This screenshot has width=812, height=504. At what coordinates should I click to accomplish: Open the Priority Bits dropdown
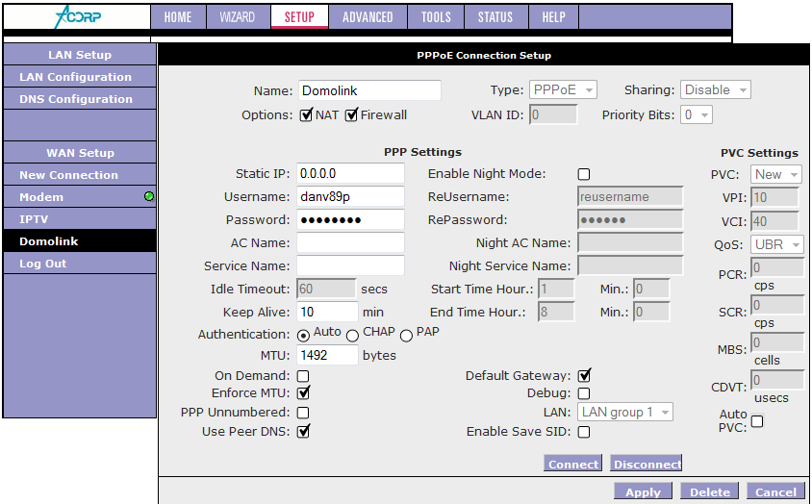pos(696,115)
